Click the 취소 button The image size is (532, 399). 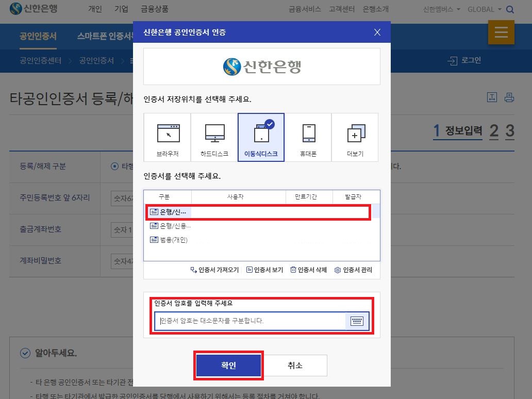point(295,365)
